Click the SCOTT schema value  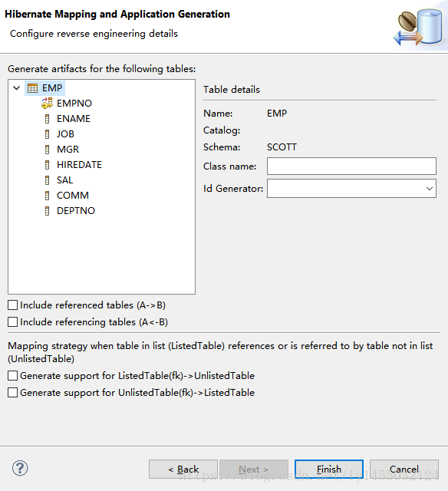pos(282,147)
